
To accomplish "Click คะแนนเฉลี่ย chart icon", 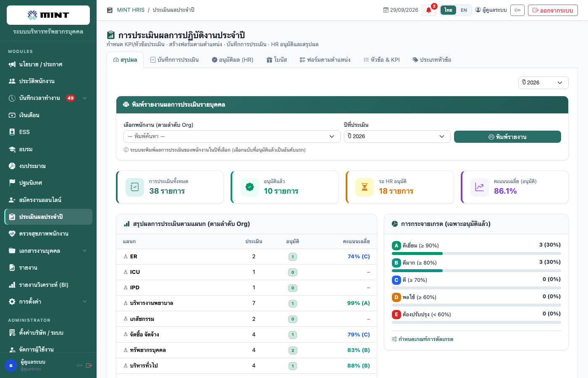I will [x=480, y=187].
